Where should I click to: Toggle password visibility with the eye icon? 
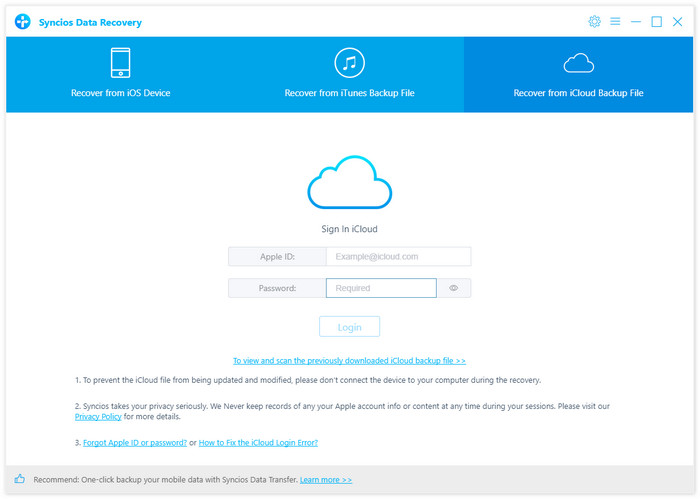[x=454, y=288]
